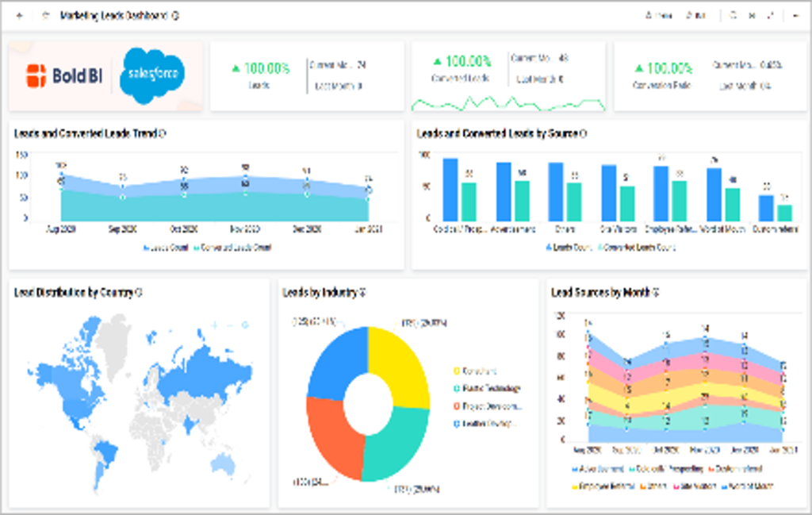812x515 pixels.
Task: Click the Conversion Rate KPI card
Action: pos(710,76)
